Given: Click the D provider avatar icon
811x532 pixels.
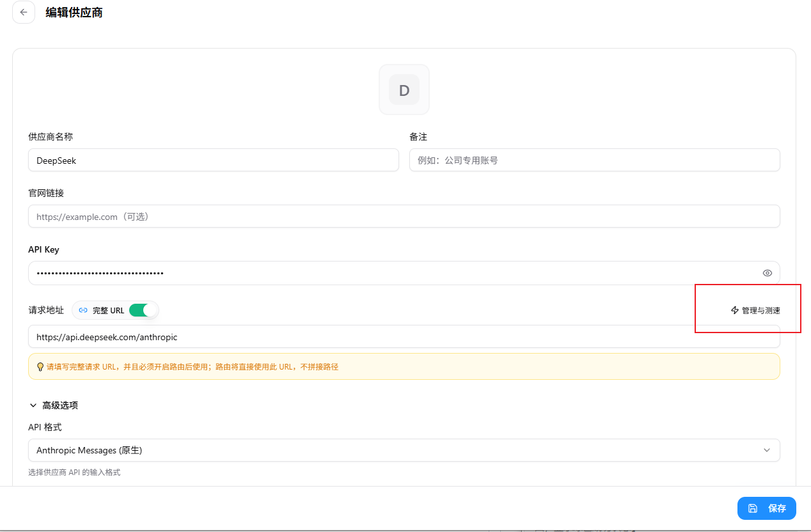Looking at the screenshot, I should 404,90.
